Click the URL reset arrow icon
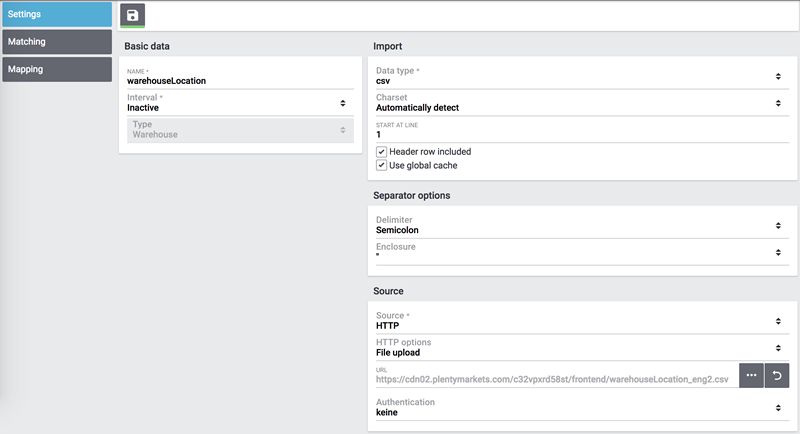Screen dimensions: 800x434 (x=777, y=375)
